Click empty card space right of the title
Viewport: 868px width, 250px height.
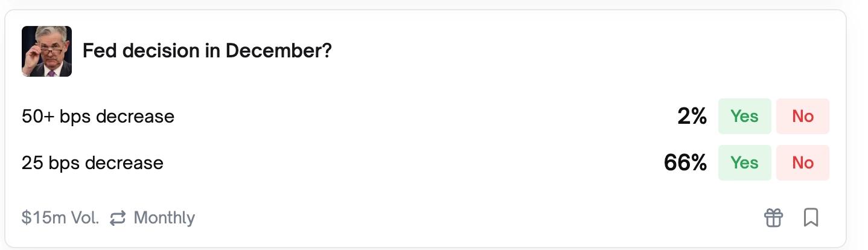543,51
